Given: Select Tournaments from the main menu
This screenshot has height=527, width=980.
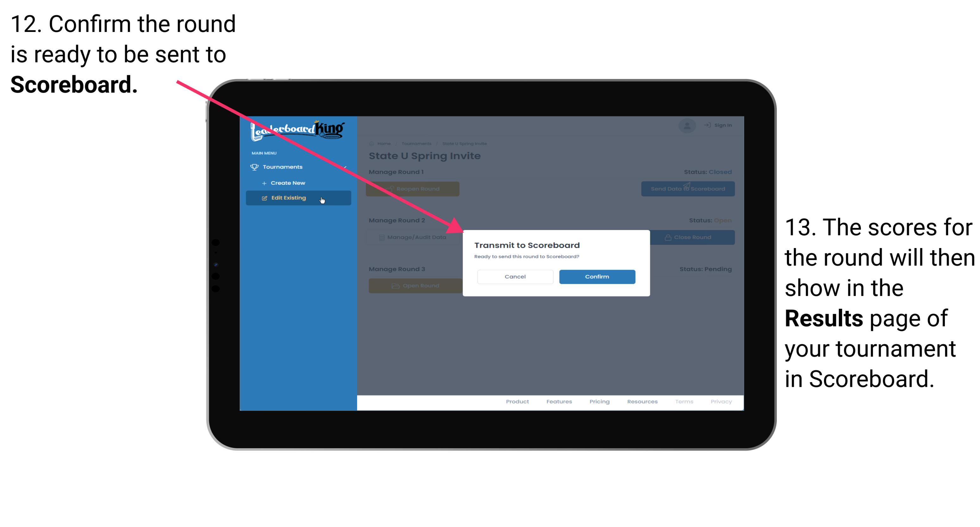Looking at the screenshot, I should pos(284,167).
